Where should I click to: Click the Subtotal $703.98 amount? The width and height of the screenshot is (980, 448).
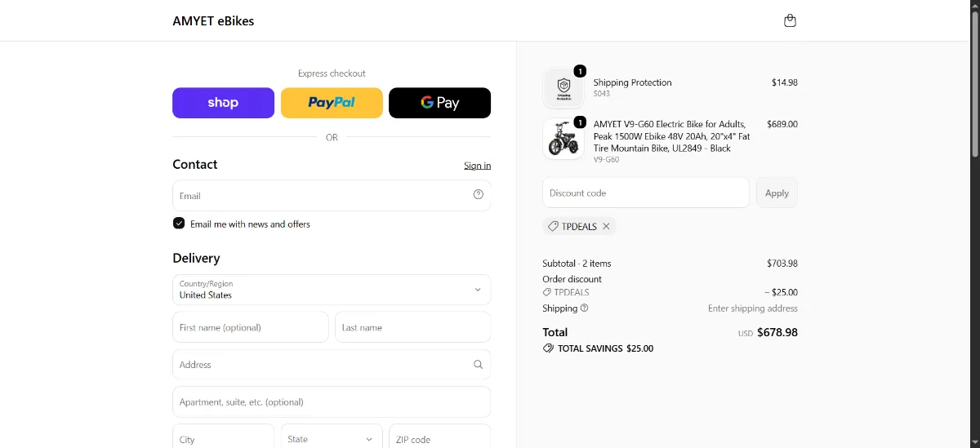782,264
